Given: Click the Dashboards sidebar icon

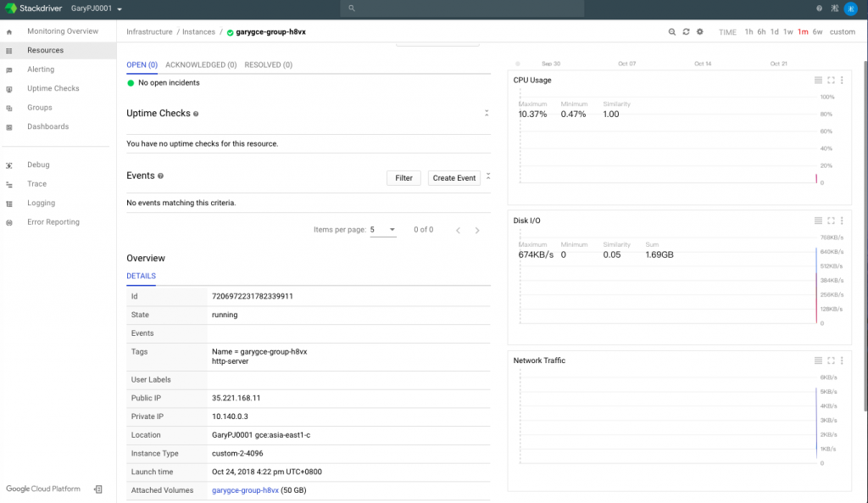Looking at the screenshot, I should [x=8, y=127].
